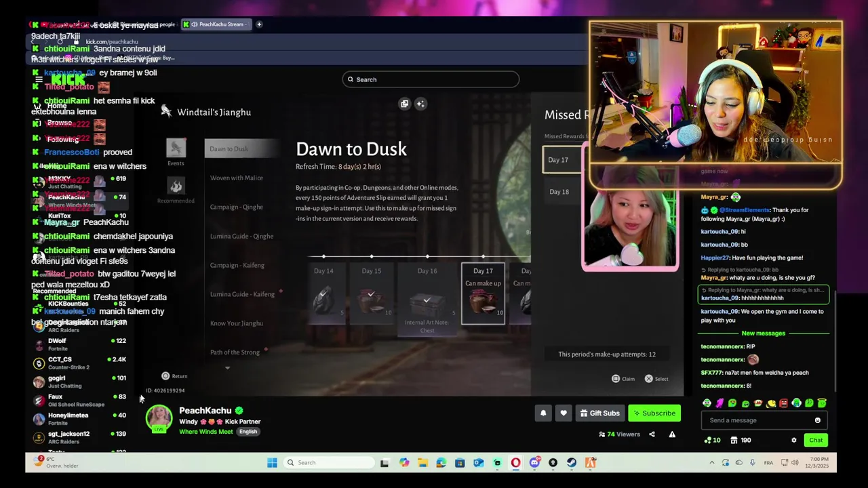The width and height of the screenshot is (868, 488).
Task: Open gogirl's Just Chatting channel
Action: (x=80, y=382)
